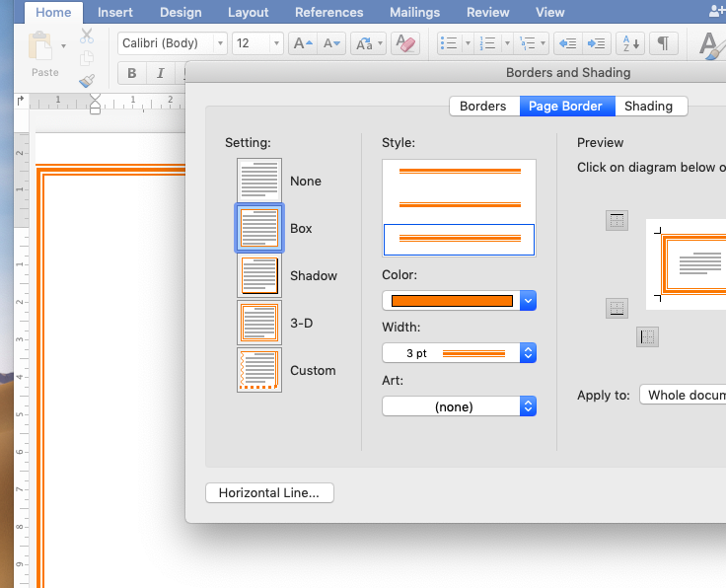Image resolution: width=726 pixels, height=588 pixels.
Task: Open the Apply to Whole document dropdown
Action: pos(683,395)
